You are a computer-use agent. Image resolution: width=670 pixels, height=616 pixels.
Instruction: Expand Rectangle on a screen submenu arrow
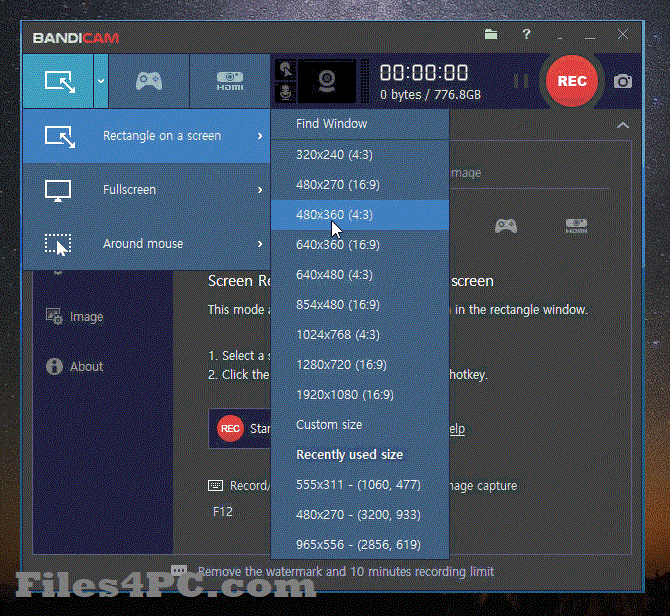(260, 136)
